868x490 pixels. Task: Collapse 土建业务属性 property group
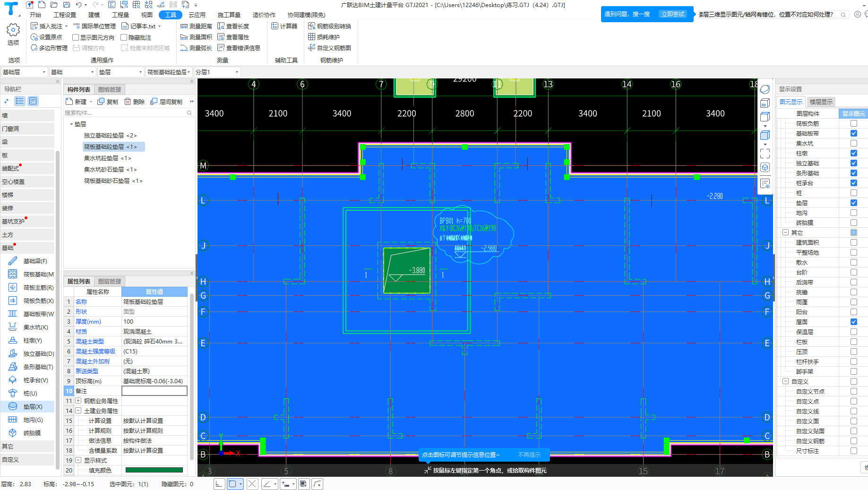[78, 411]
